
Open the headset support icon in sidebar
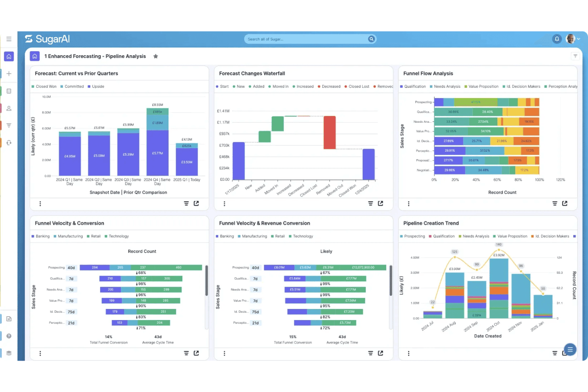pos(9,143)
